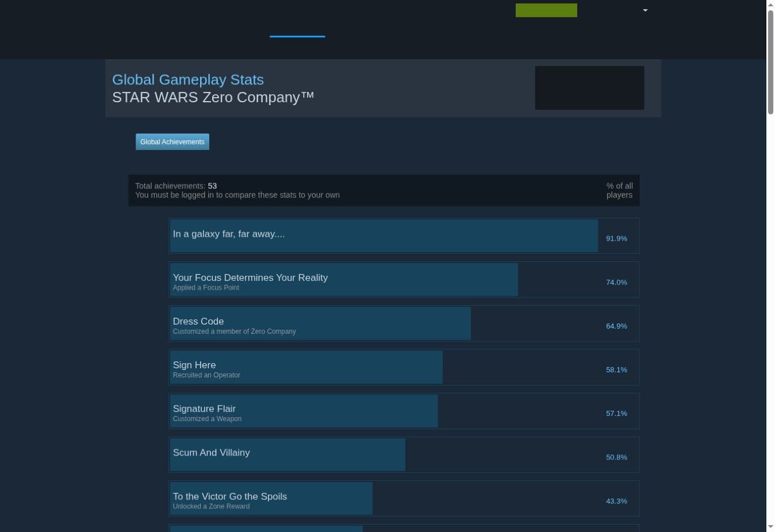Click the 'Recruited an Operator' description
Screen dimensions: 775x532
(206, 375)
